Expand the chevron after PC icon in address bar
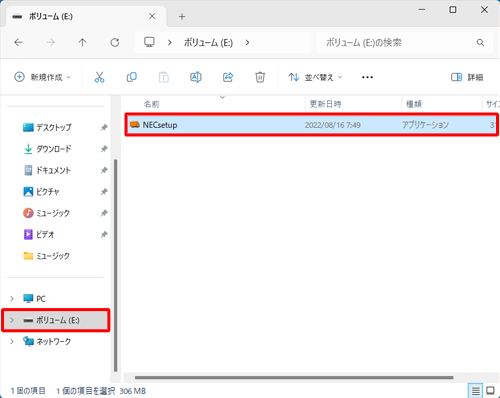 coord(170,43)
